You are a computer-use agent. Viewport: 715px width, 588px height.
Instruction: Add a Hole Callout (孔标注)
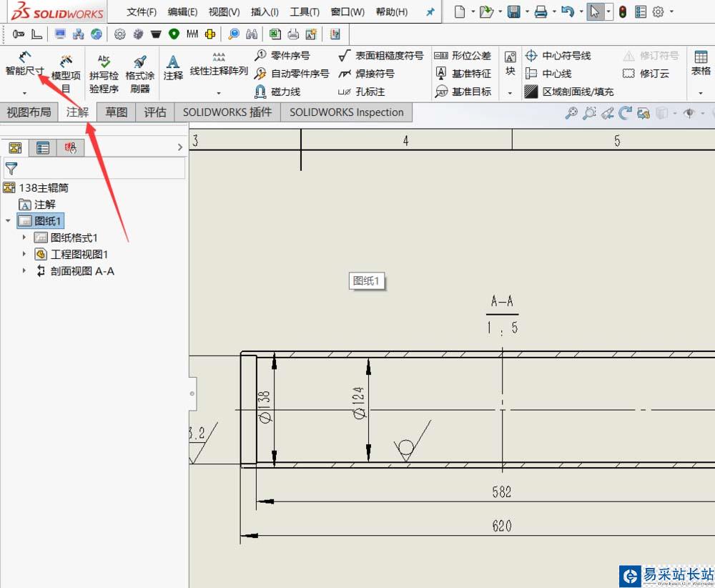tap(362, 92)
